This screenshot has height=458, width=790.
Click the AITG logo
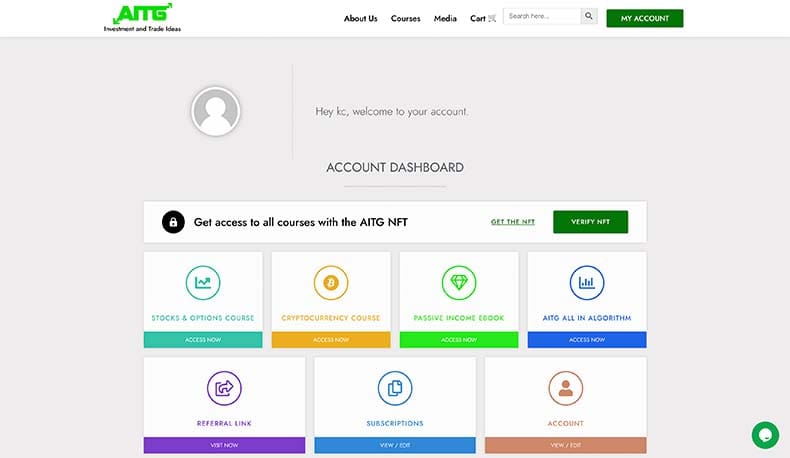(142, 18)
